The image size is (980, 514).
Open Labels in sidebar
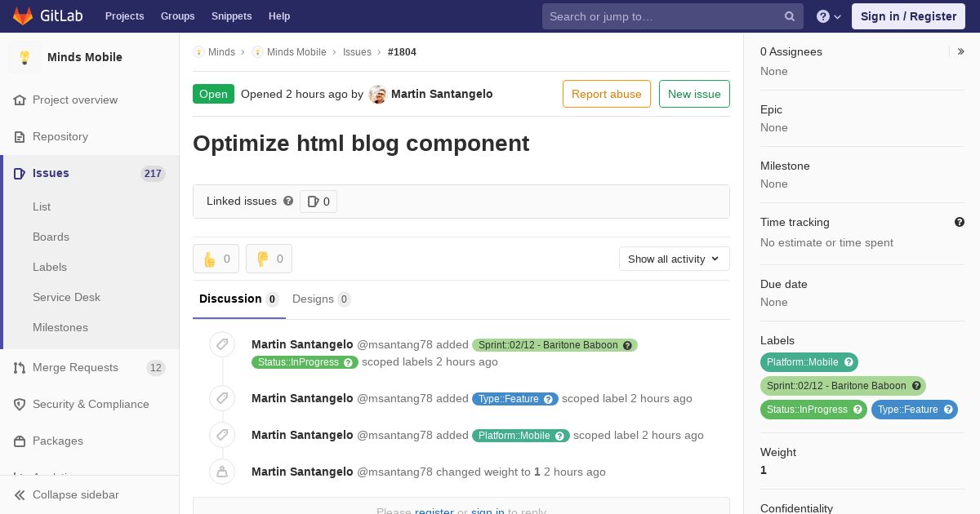coord(50,267)
